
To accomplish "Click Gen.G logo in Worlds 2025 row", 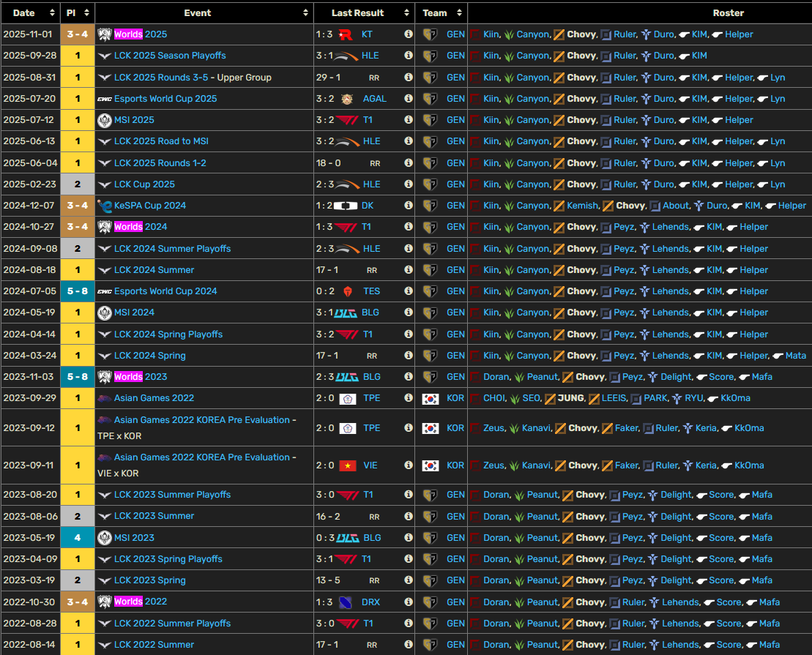I will pos(430,34).
